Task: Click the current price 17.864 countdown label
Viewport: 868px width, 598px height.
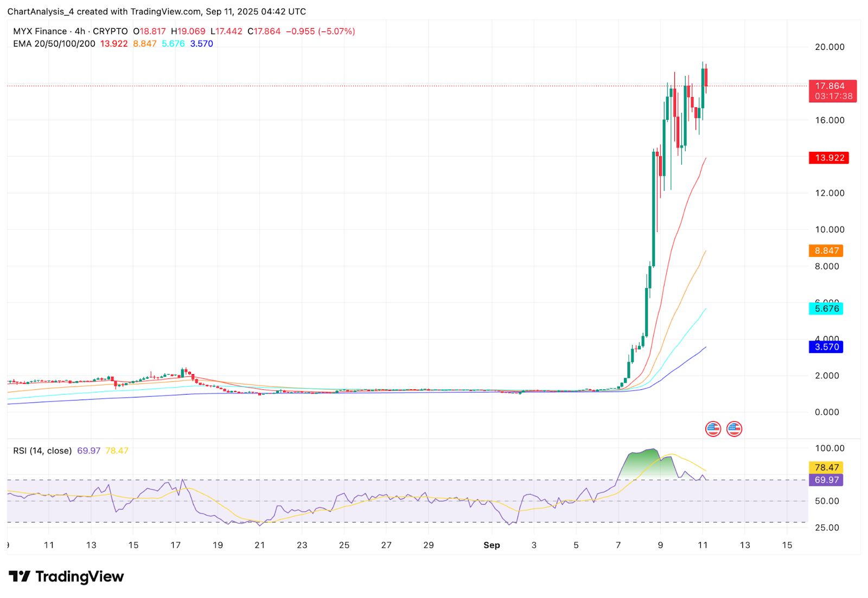Action: [x=833, y=91]
